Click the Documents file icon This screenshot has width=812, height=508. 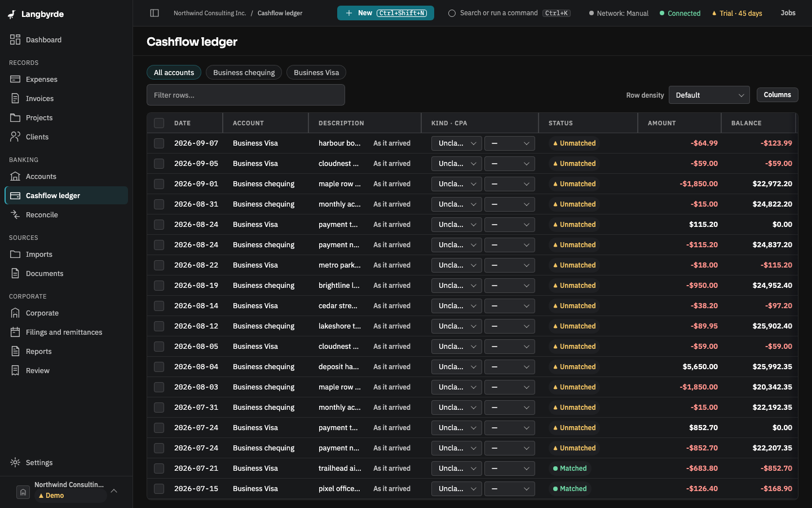[15, 273]
